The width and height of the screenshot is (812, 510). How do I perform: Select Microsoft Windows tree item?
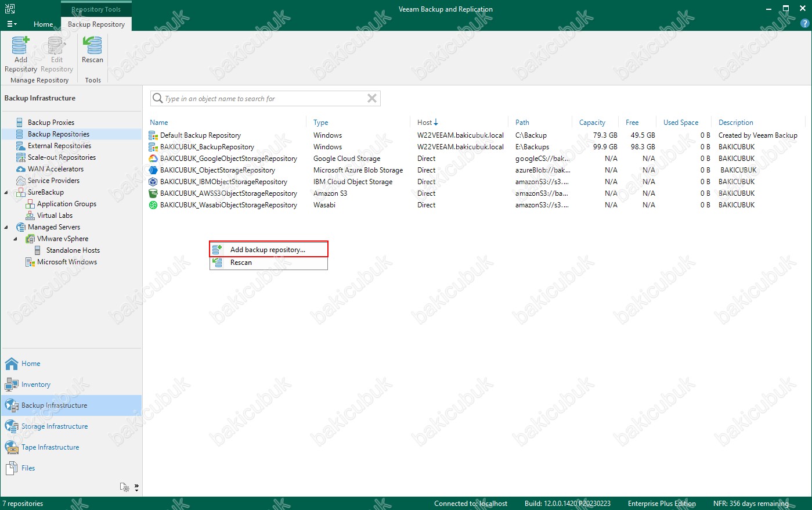point(67,262)
